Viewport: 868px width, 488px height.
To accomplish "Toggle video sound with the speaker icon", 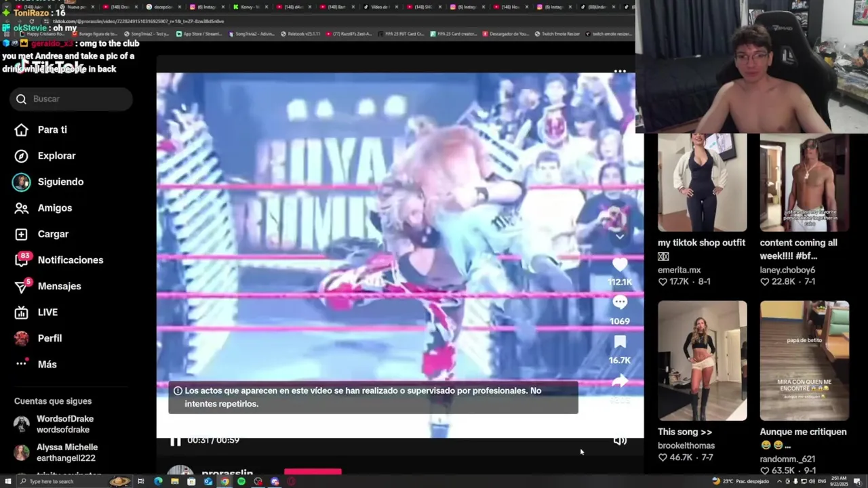I will tap(620, 441).
